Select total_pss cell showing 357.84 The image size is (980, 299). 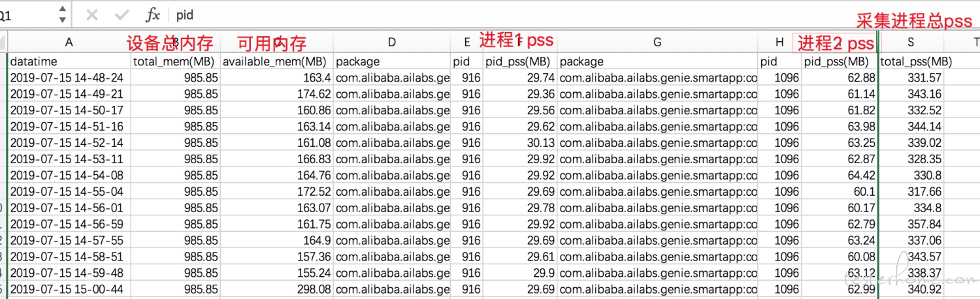[910, 224]
